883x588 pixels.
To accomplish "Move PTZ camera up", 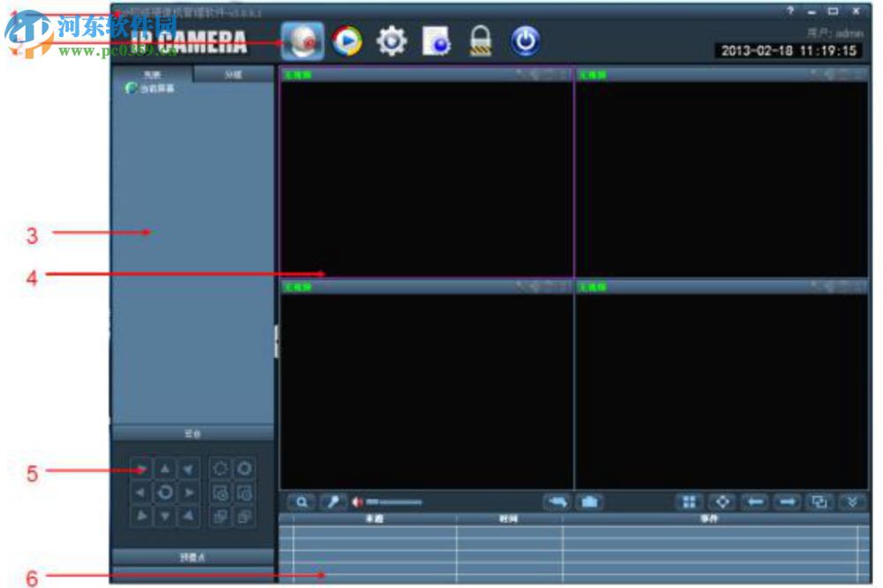I will (165, 469).
